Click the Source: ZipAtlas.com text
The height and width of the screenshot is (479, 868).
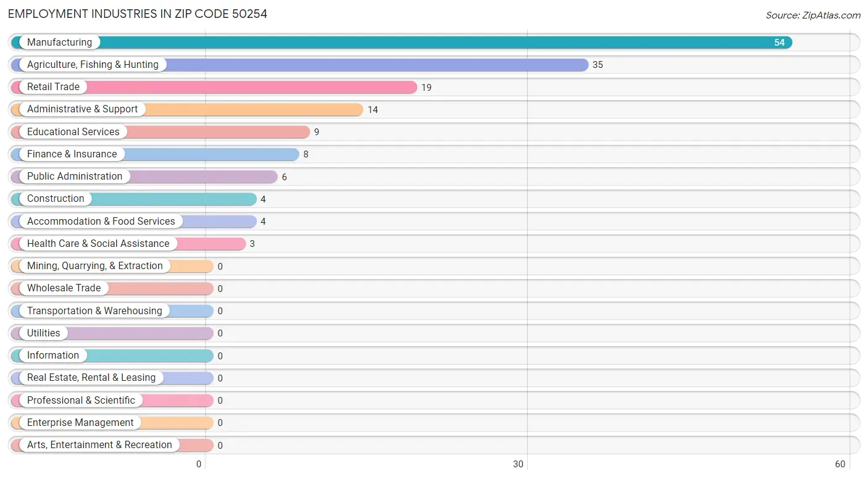(813, 15)
